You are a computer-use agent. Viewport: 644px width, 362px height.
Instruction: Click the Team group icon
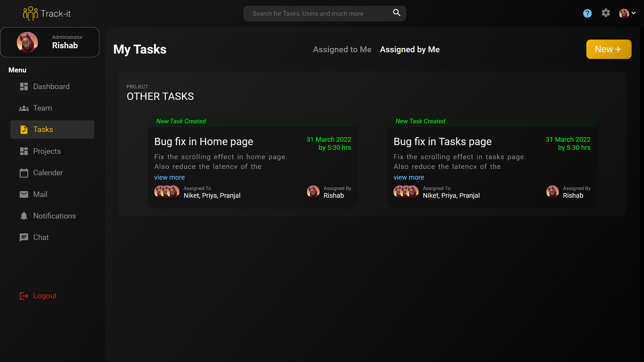(x=24, y=108)
